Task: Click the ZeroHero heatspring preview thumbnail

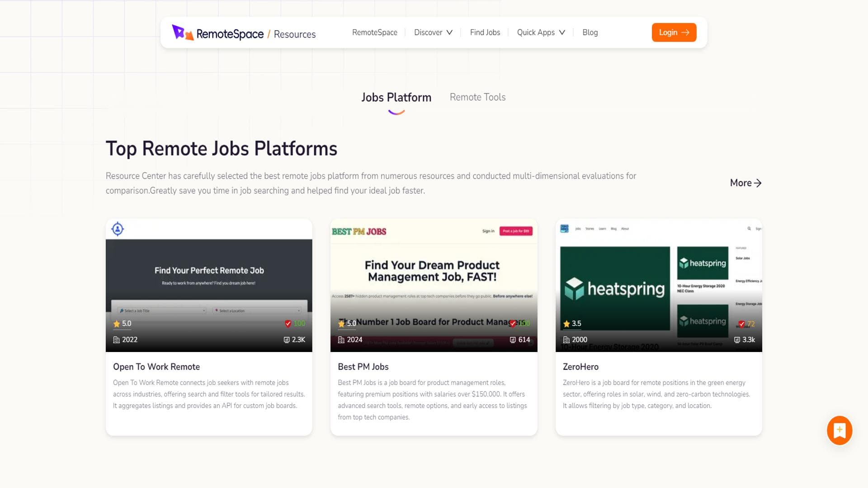Action: click(659, 285)
